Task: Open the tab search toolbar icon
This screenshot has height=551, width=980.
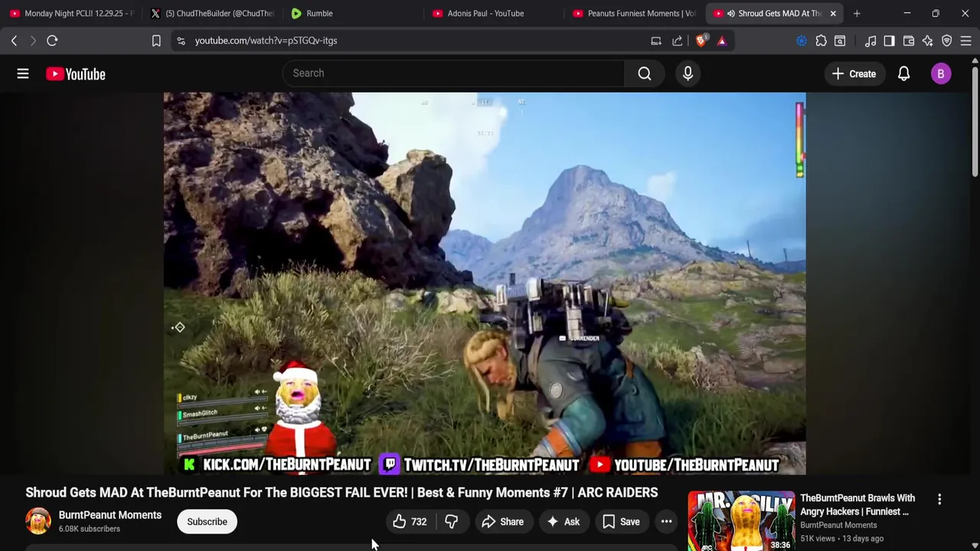Action: (840, 41)
